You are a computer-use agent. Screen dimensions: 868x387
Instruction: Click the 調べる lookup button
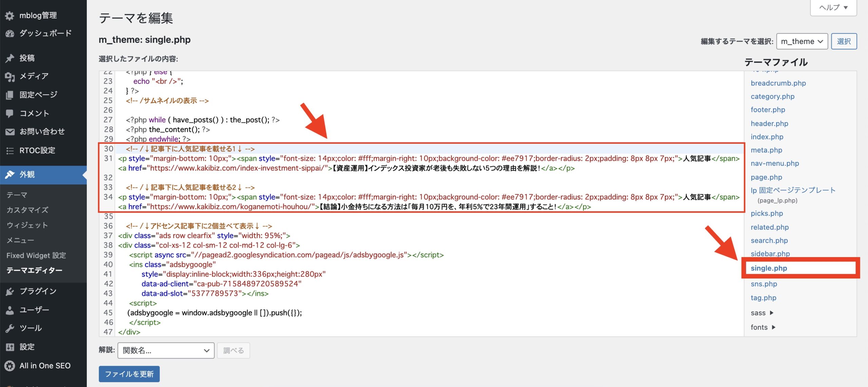click(x=234, y=351)
